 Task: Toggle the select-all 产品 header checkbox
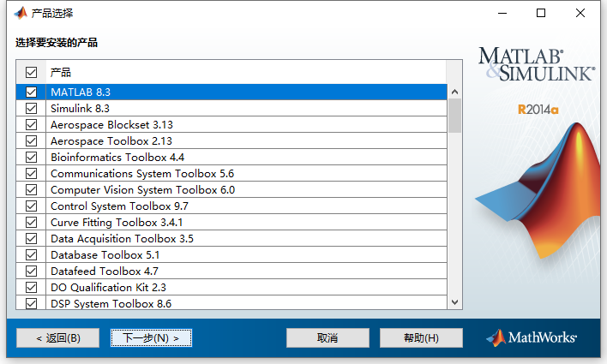click(32, 72)
